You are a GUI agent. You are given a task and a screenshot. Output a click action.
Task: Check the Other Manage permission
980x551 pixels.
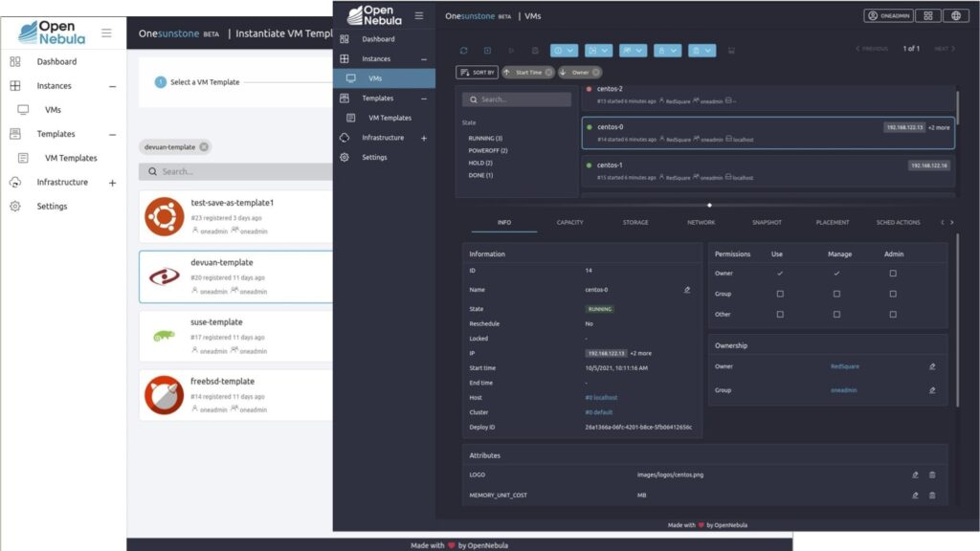[x=836, y=314]
